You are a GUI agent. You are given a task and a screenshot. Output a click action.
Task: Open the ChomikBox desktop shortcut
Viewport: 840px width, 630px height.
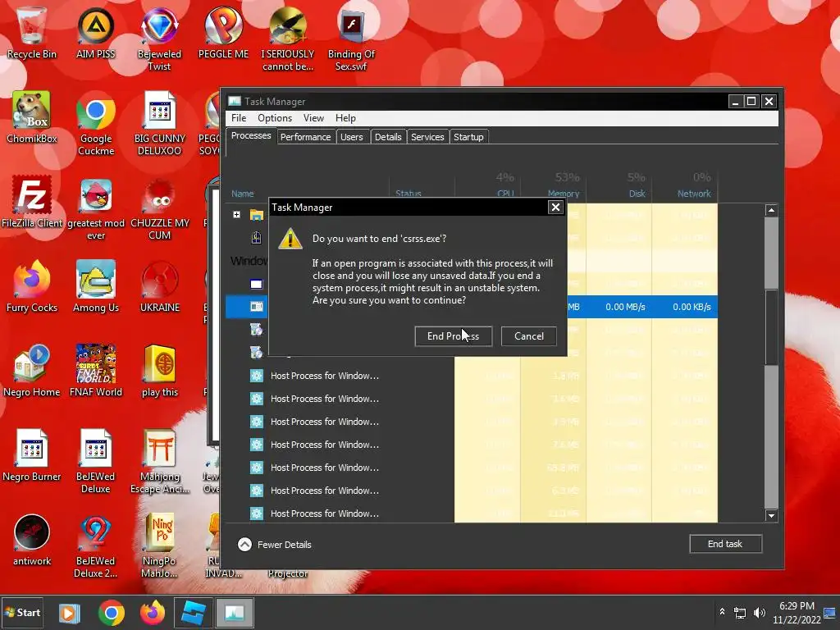click(32, 116)
